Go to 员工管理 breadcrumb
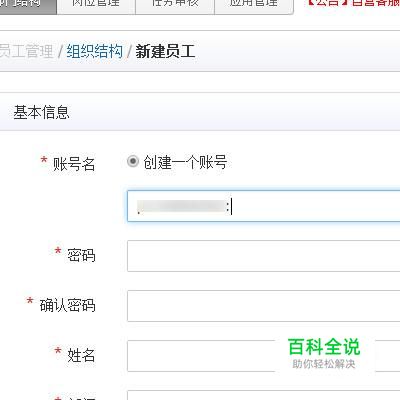 [26, 52]
